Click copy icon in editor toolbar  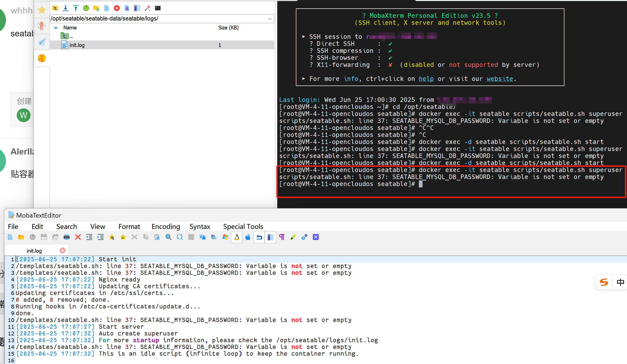[x=146, y=237]
